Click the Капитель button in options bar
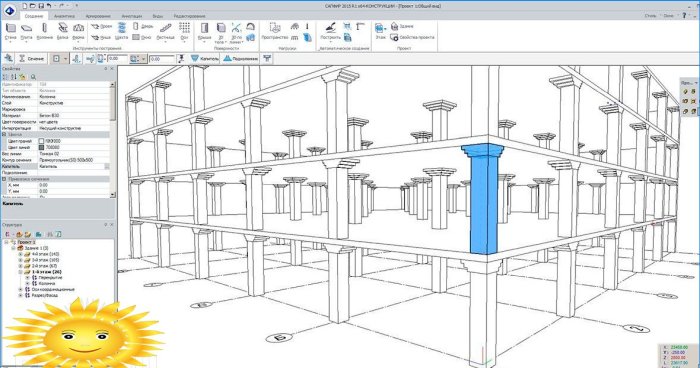The height and width of the screenshot is (368, 700). [x=205, y=59]
